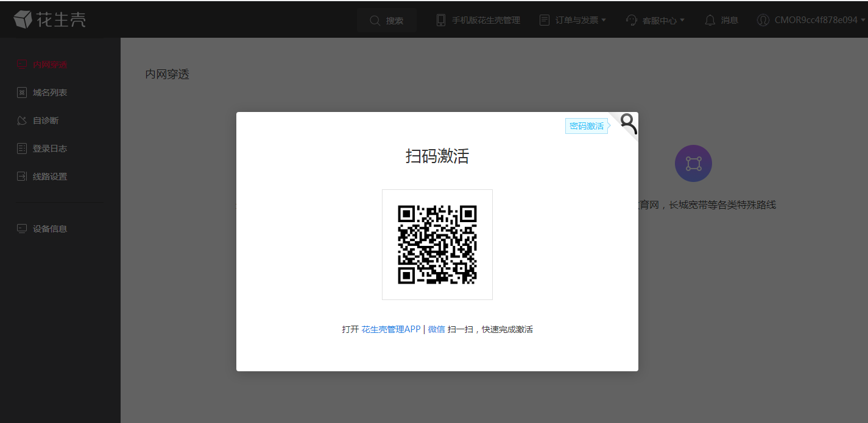Open 域名列表 in sidebar
This screenshot has height=423, width=868.
point(50,93)
